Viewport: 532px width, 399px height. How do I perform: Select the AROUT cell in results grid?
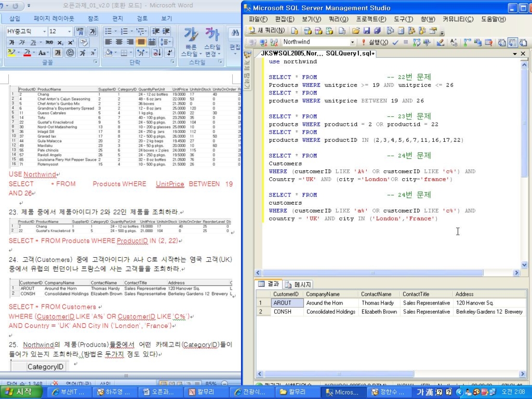(x=287, y=303)
